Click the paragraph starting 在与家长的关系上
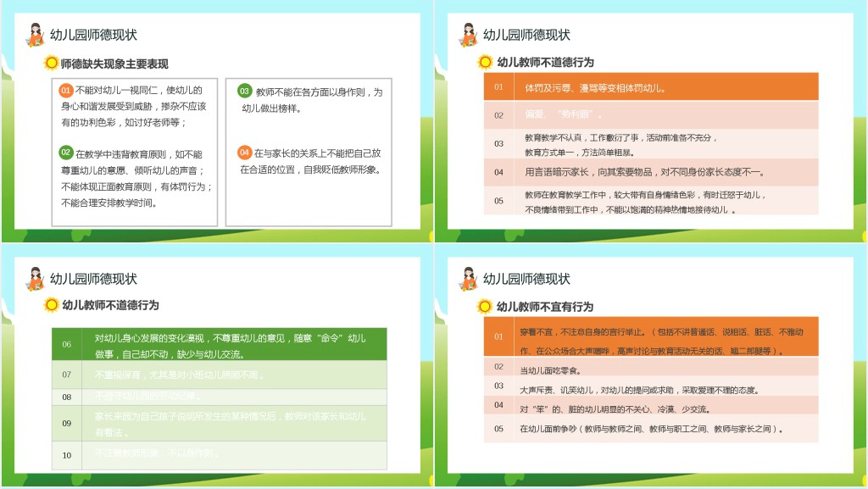Screen dimensions: 868x489 click(311, 161)
